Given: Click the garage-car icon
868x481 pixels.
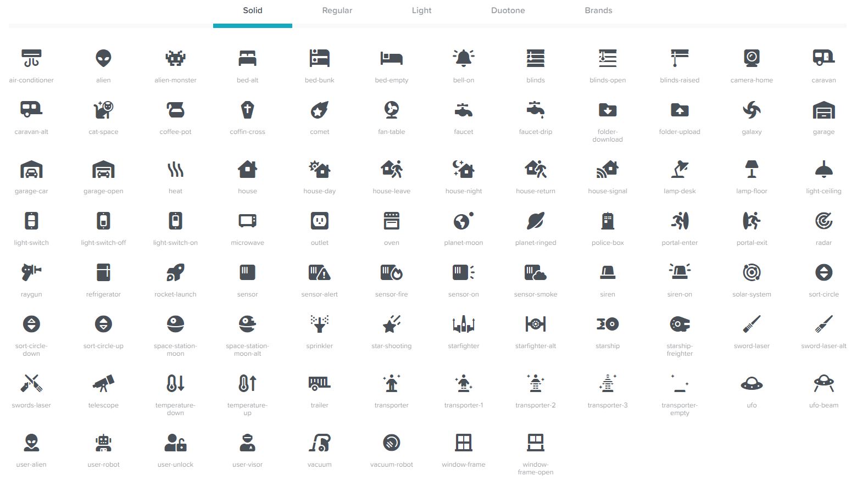Looking at the screenshot, I should pos(31,169).
